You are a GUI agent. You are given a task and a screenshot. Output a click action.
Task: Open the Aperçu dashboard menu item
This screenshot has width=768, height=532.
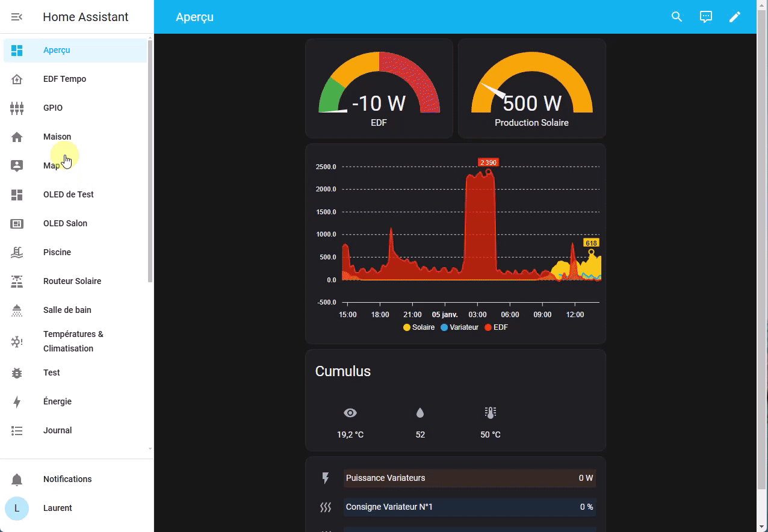(75, 51)
